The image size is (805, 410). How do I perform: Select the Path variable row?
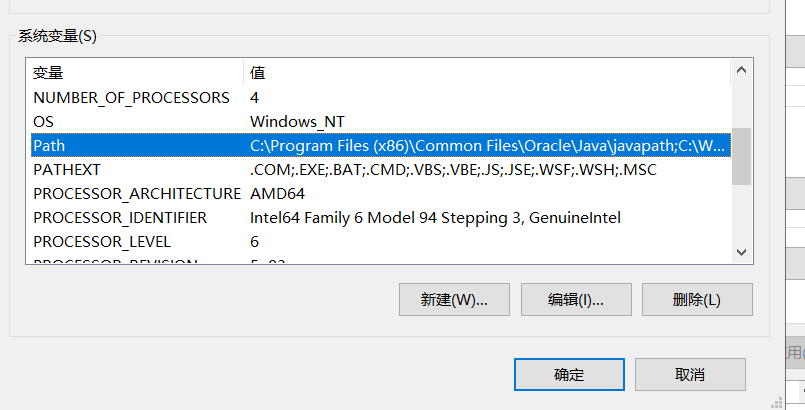tap(381, 146)
